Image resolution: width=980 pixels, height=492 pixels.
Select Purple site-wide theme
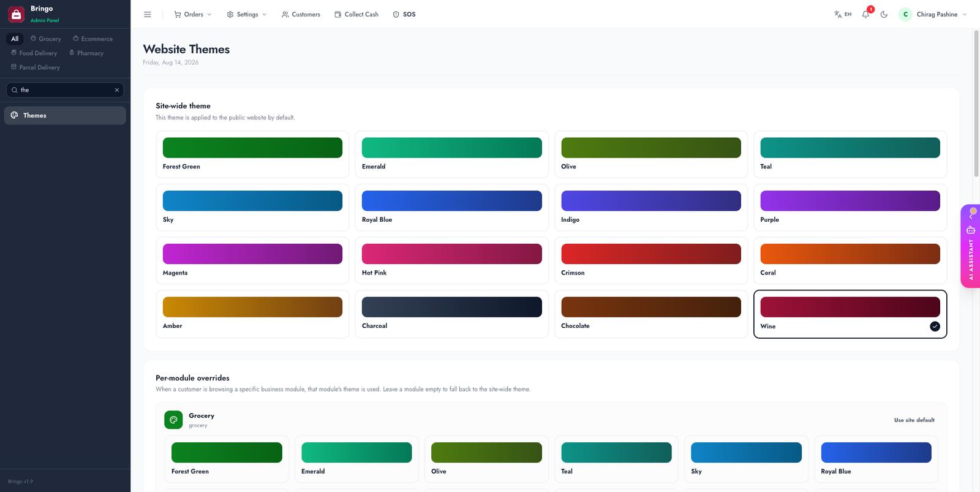click(x=850, y=208)
